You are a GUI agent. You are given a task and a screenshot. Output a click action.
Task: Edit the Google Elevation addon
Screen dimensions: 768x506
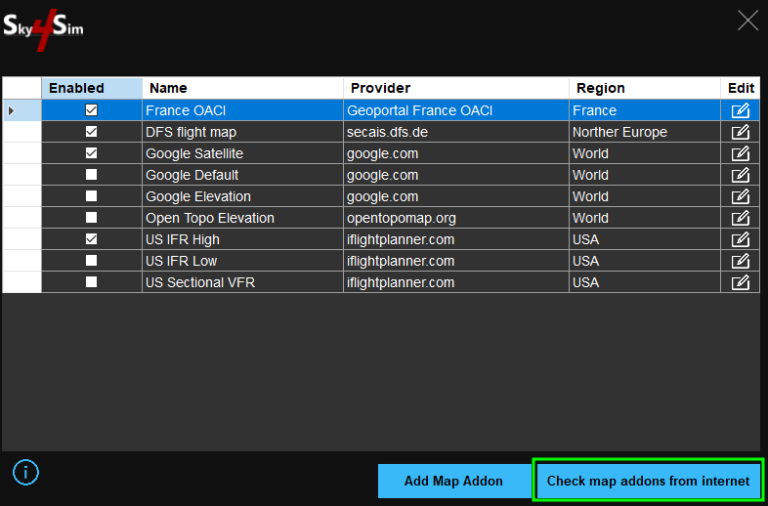point(740,196)
